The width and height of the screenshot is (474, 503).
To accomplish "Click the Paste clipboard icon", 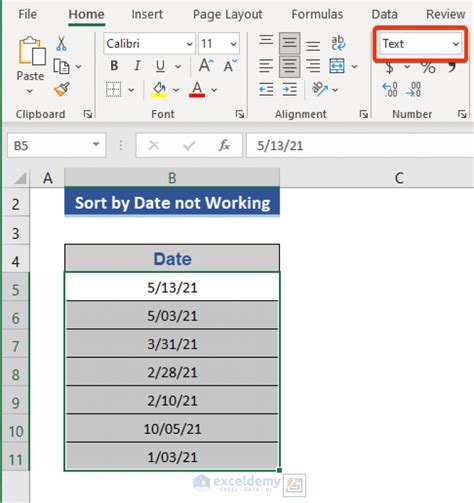I will tap(32, 51).
